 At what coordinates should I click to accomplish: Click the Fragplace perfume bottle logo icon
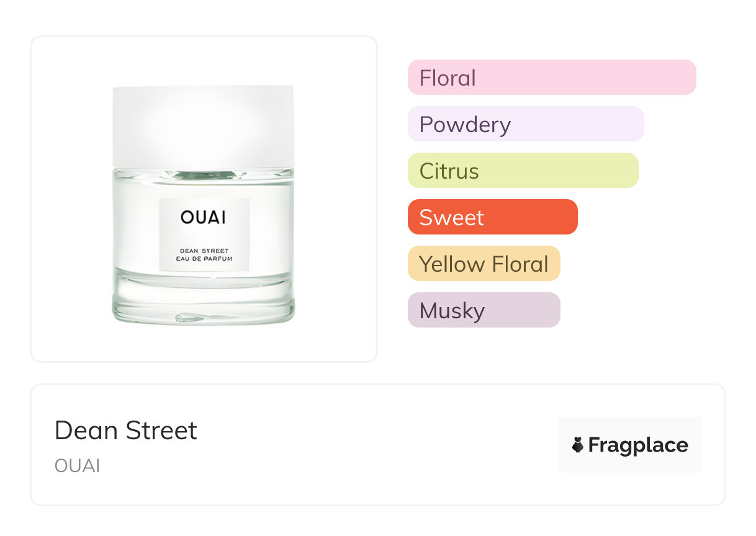coord(578,445)
